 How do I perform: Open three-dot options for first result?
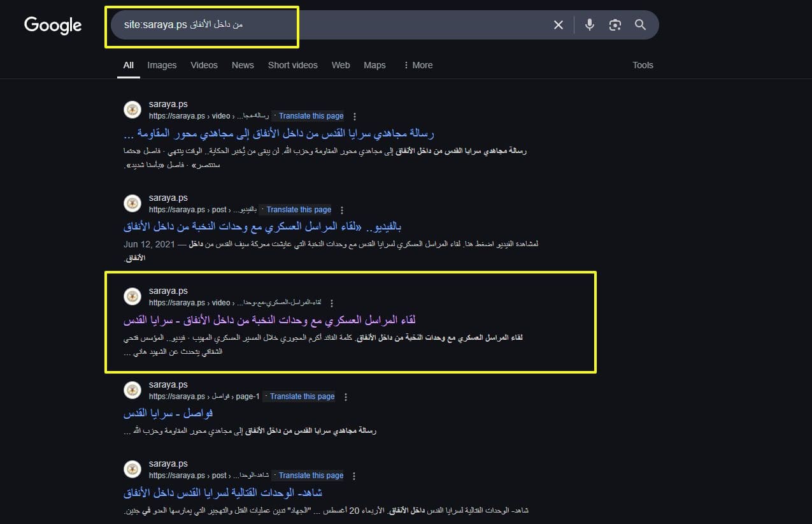(x=355, y=117)
